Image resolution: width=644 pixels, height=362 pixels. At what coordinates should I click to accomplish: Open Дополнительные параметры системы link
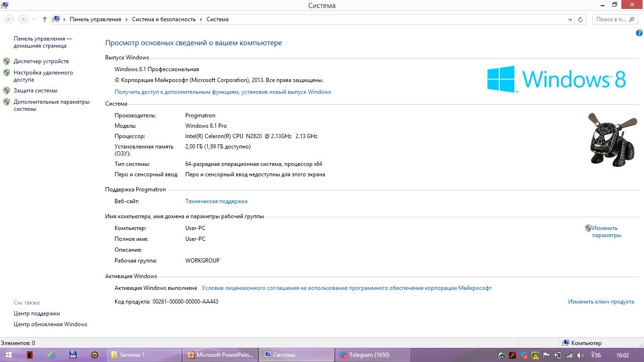[x=51, y=105]
